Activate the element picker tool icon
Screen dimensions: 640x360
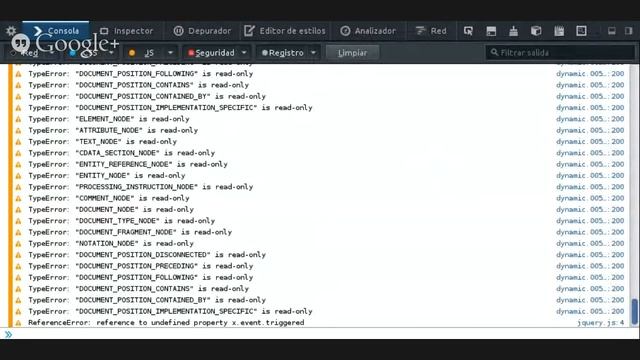(468, 31)
